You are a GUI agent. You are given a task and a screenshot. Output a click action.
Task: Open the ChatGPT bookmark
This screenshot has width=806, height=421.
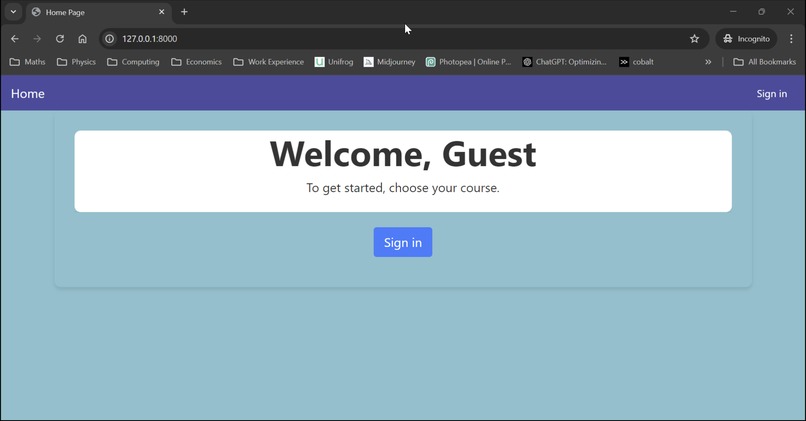point(564,62)
